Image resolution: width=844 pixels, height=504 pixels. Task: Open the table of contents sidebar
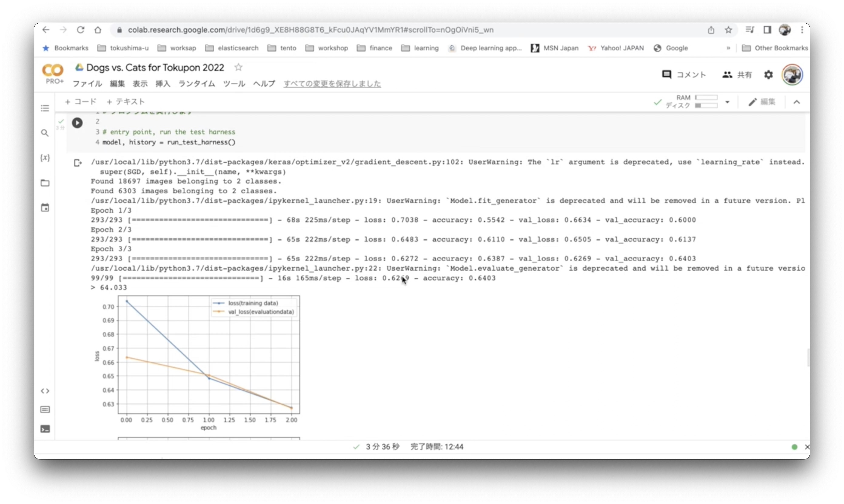[45, 108]
